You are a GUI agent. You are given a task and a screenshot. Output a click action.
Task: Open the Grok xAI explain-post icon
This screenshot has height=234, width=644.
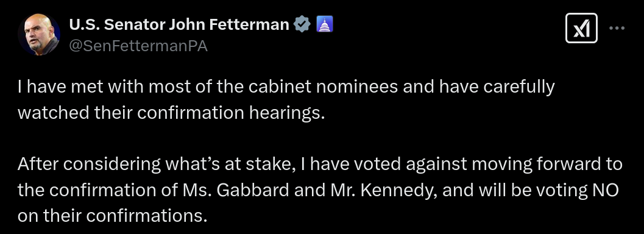(x=581, y=28)
